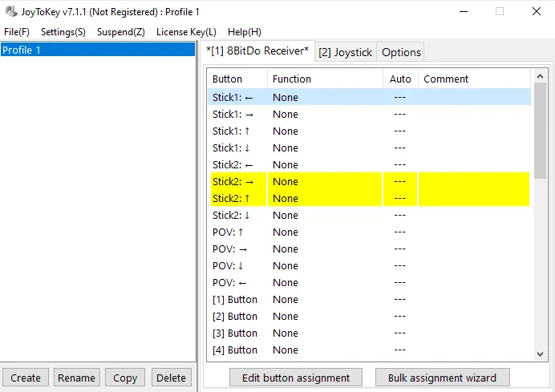Click the JoyToKey app icon in title bar
555x392 pixels.
pyautogui.click(x=10, y=12)
